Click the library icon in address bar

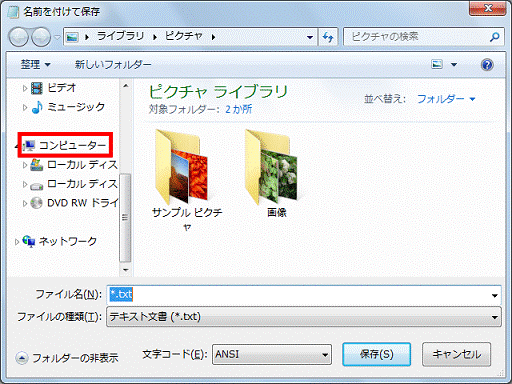coord(72,37)
